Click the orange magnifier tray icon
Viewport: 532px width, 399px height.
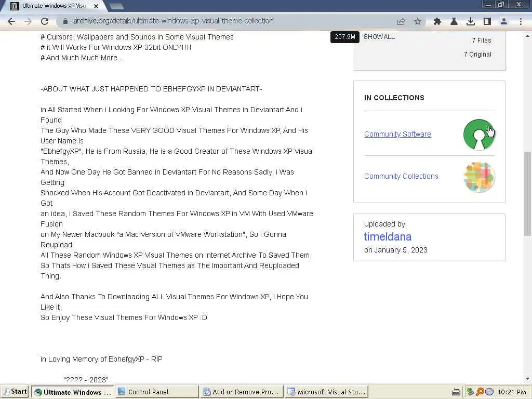click(x=480, y=392)
